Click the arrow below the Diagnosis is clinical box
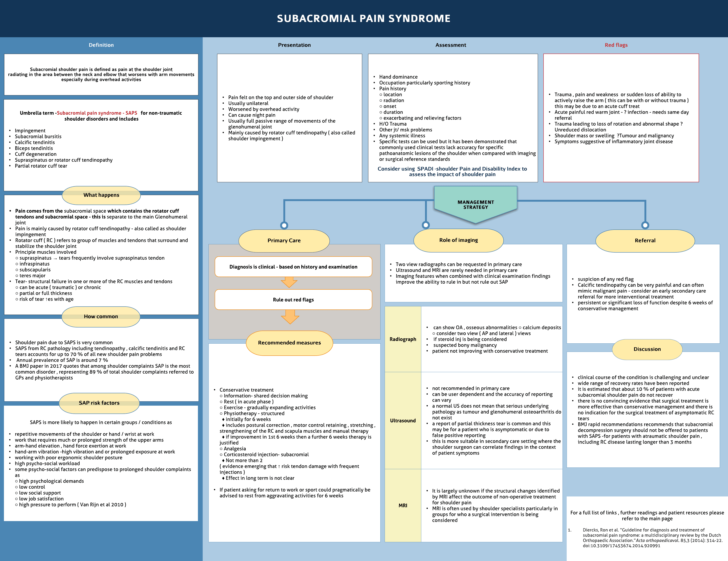 (x=289, y=282)
